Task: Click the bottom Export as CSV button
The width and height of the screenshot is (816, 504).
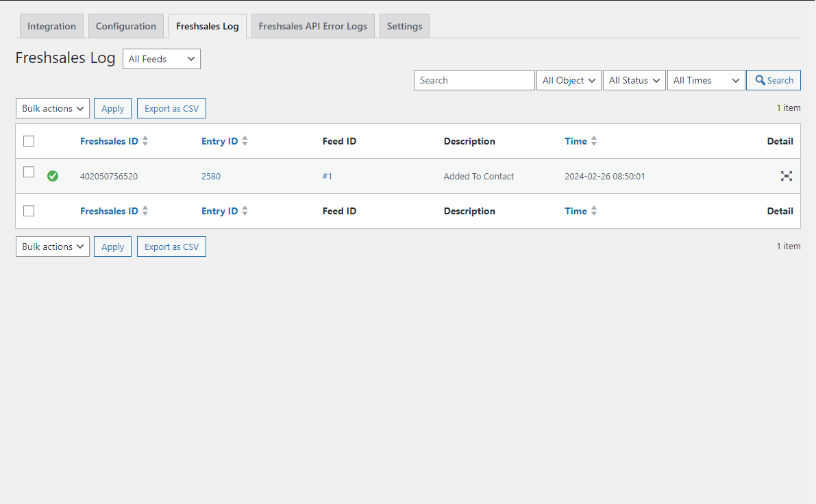Action: (x=172, y=247)
